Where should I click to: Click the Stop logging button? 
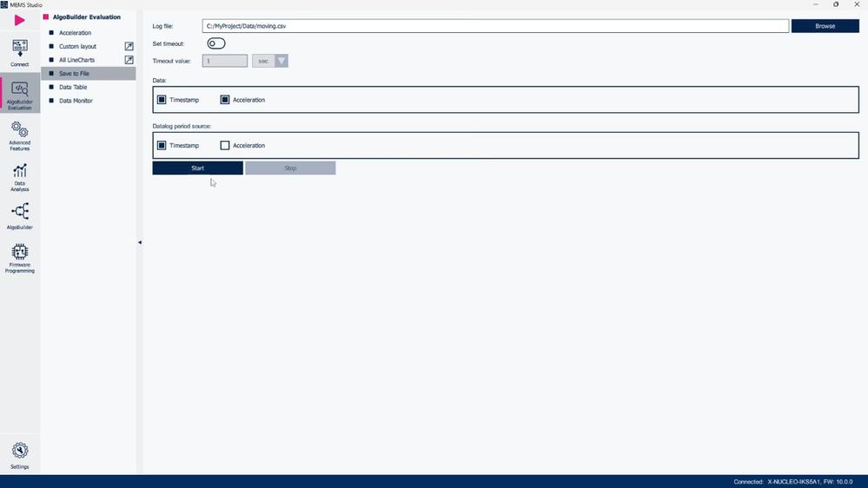[x=290, y=168]
